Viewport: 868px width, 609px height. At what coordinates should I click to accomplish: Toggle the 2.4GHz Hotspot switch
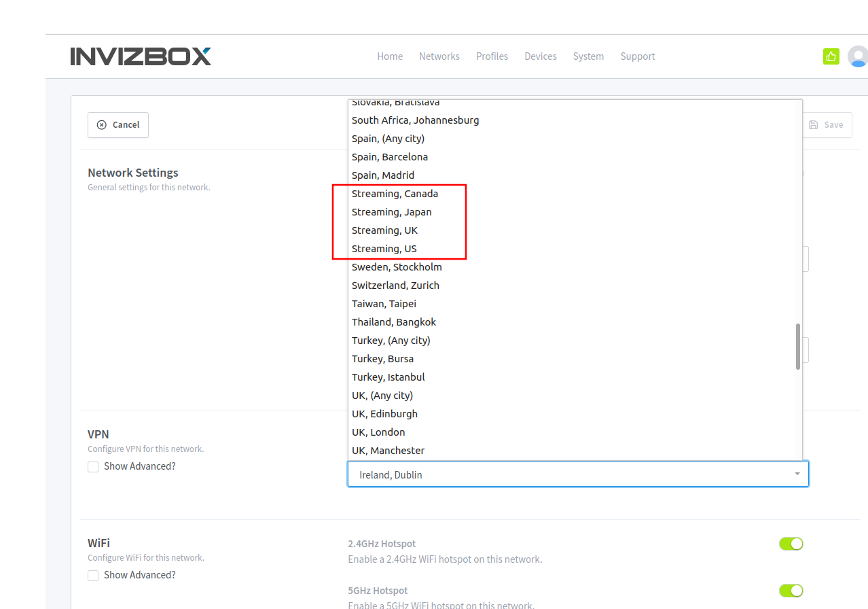pyautogui.click(x=791, y=544)
